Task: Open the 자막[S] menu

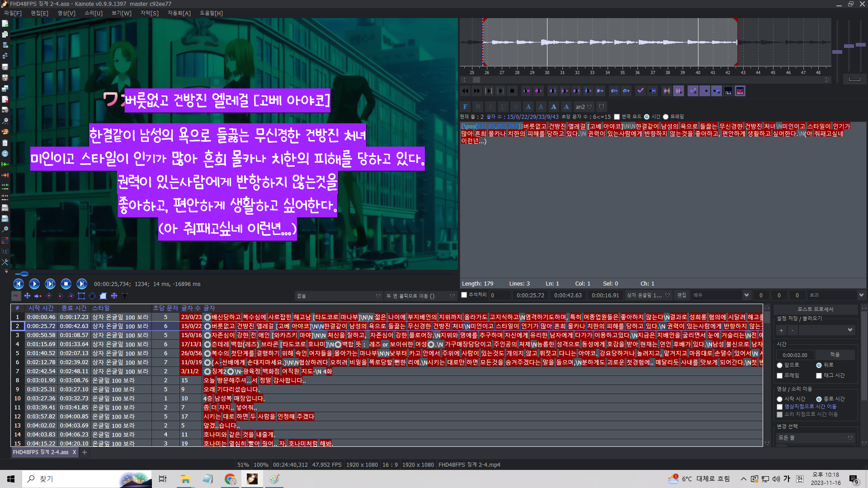Action: pyautogui.click(x=150, y=13)
